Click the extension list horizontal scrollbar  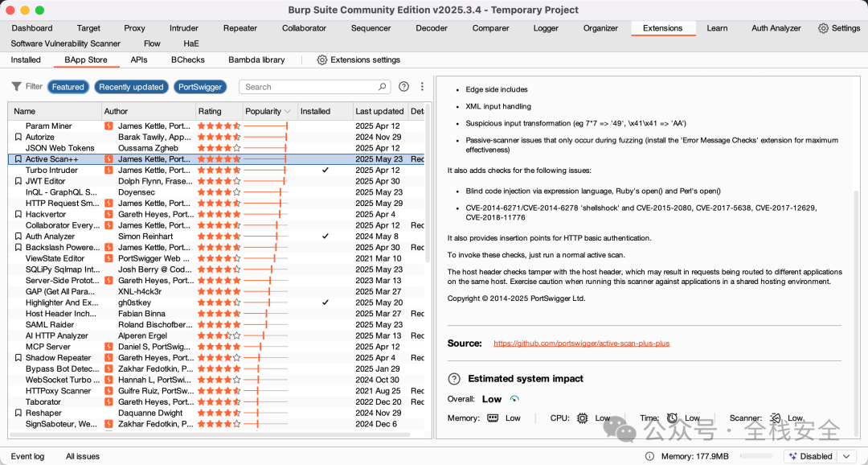(x=209, y=434)
